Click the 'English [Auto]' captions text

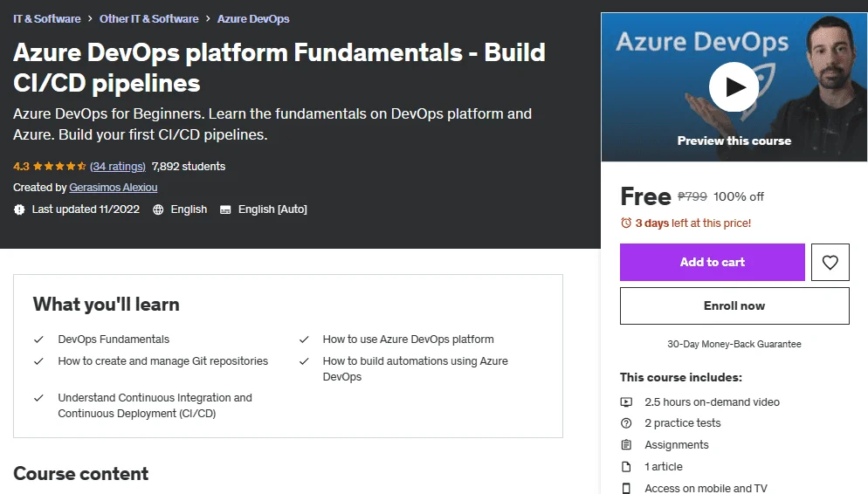coord(272,209)
